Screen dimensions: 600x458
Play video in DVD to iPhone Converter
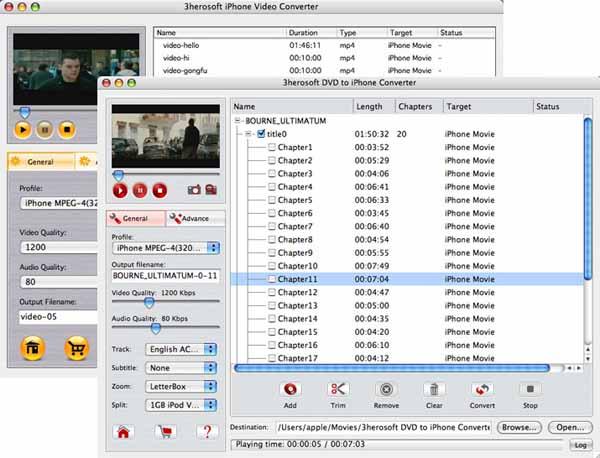120,190
